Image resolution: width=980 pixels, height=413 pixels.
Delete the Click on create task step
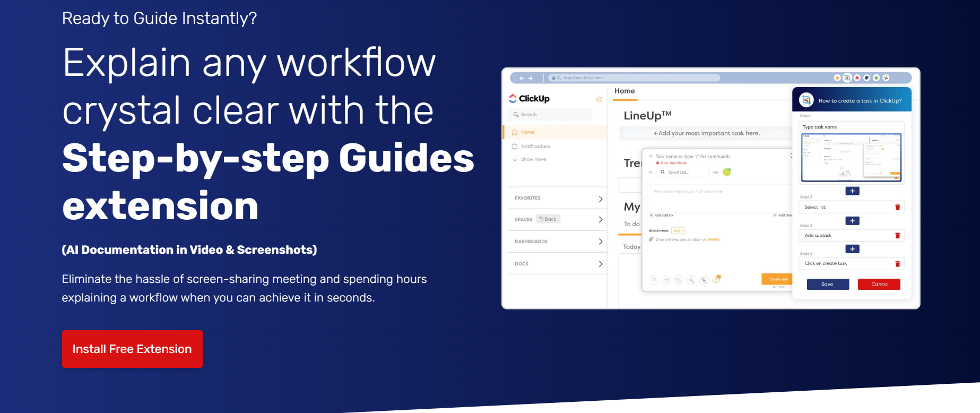(x=898, y=264)
